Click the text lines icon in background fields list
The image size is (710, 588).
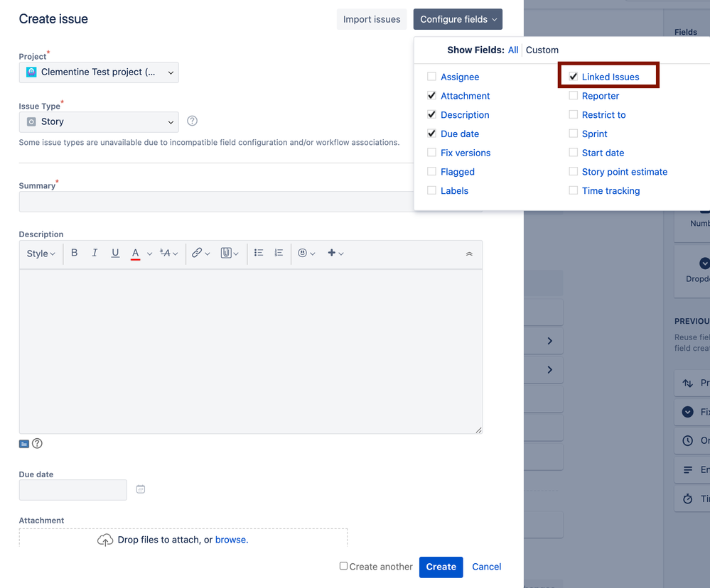688,470
